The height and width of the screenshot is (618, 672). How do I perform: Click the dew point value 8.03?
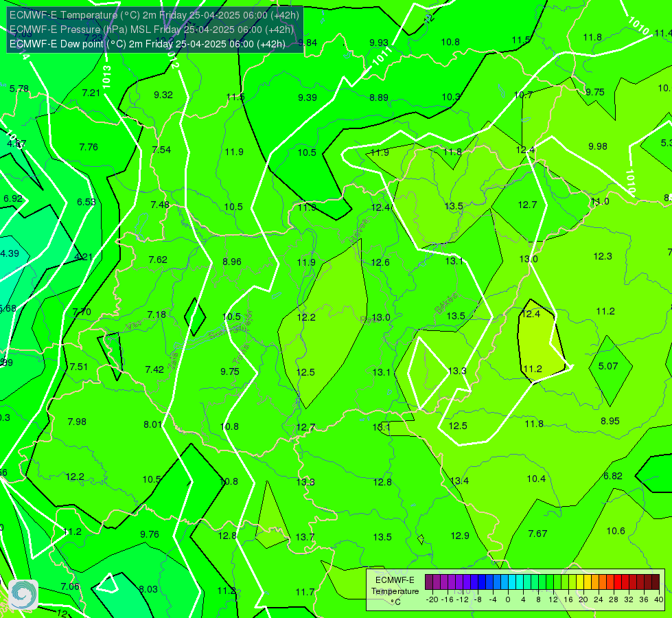pos(149,590)
